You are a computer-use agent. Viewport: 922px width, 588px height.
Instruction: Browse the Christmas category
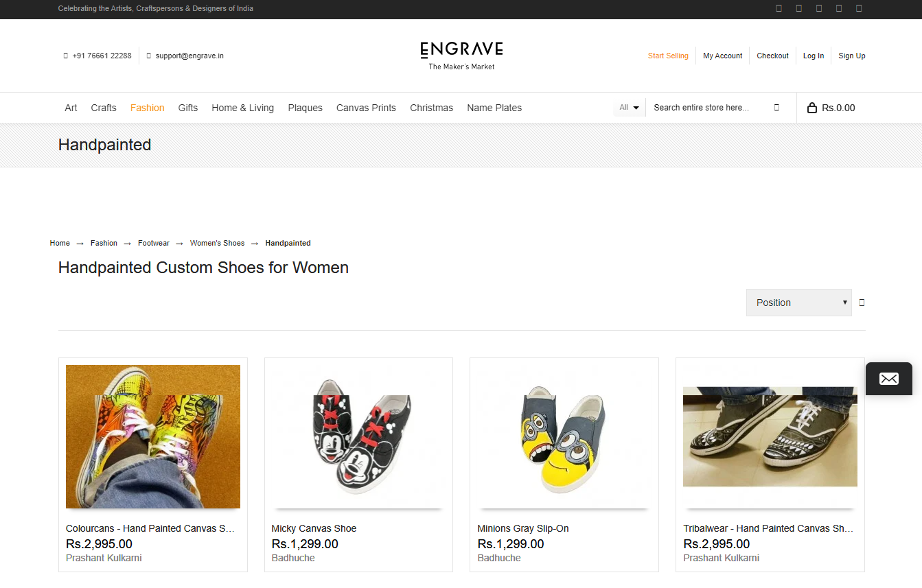coord(431,108)
